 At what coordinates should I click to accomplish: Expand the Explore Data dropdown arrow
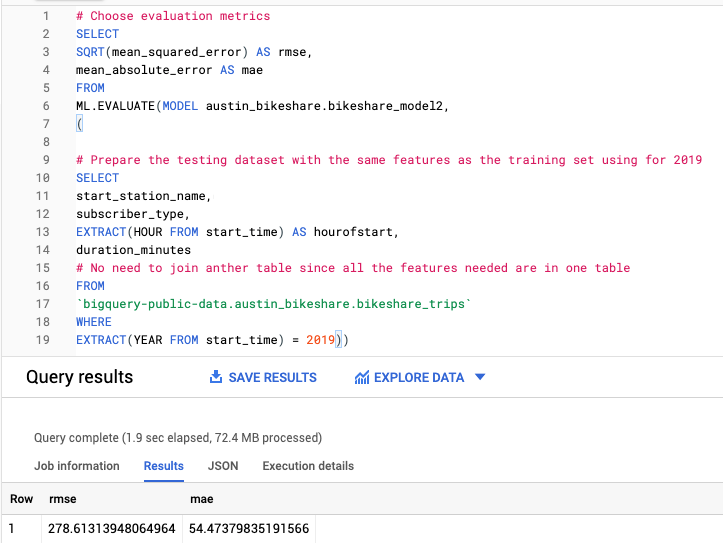pyautogui.click(x=480, y=378)
